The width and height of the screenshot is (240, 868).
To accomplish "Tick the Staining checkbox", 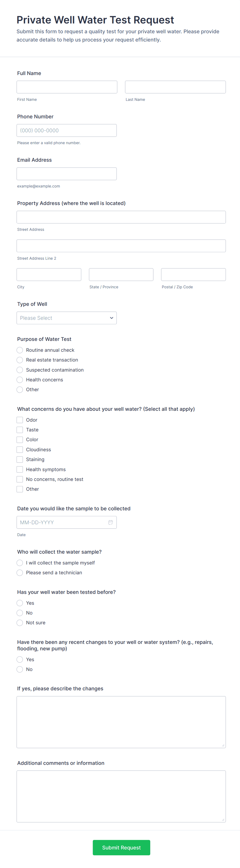I will (x=20, y=459).
